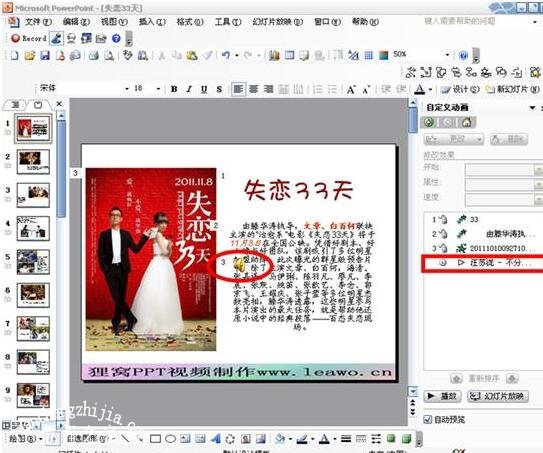This screenshot has width=543, height=453.
Task: Decrease font size with small A icon
Action: [x=366, y=90]
